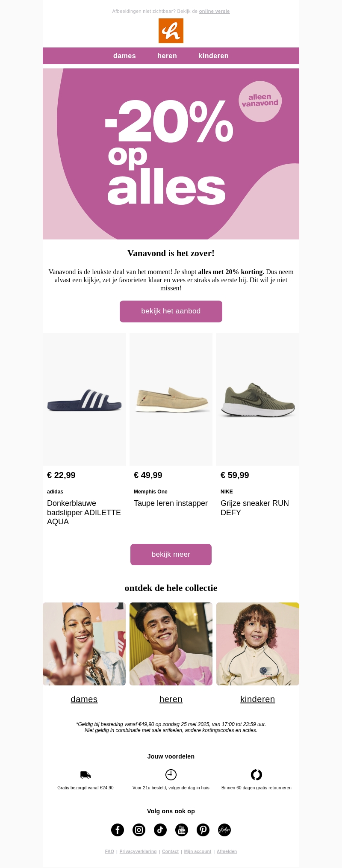Click the free returns arrows icon
The height and width of the screenshot is (868, 342).
coord(256,775)
